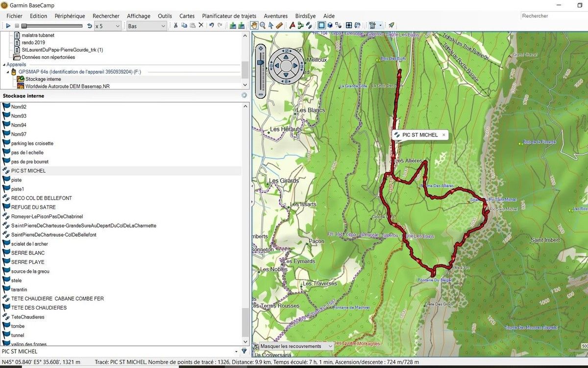Copy selected item via toolbar icon
This screenshot has width=588, height=368.
(x=184, y=26)
